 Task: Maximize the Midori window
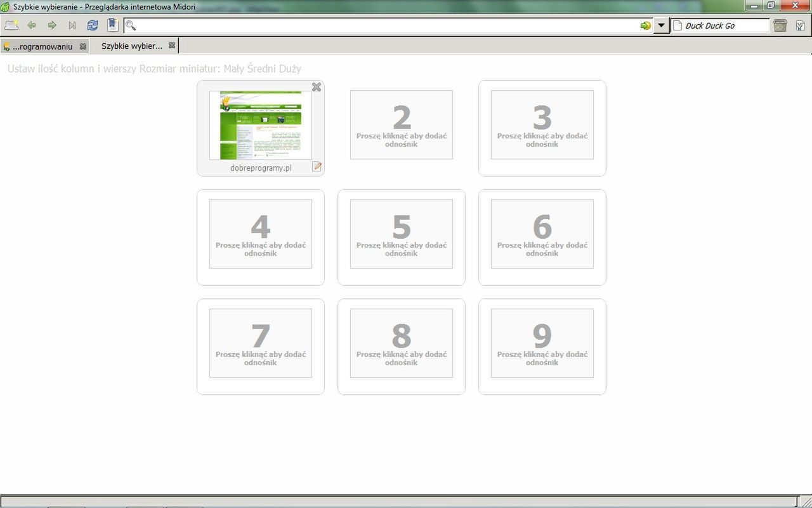[771, 6]
